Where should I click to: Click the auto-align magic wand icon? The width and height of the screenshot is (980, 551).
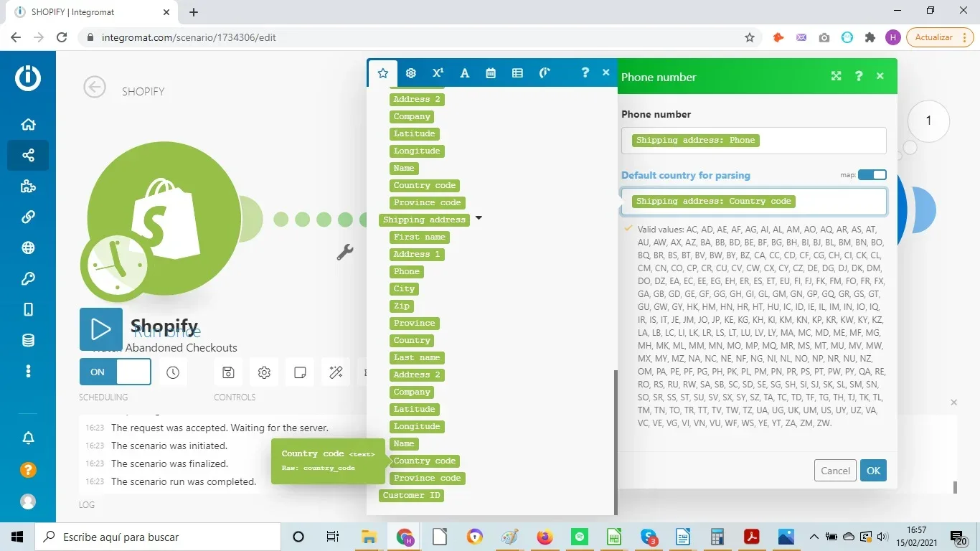[x=336, y=372]
